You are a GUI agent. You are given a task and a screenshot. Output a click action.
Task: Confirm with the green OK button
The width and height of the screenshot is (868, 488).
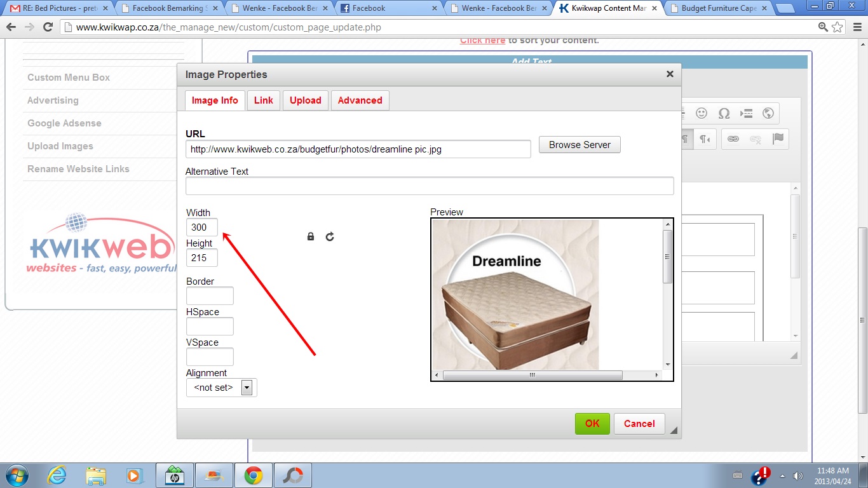click(592, 424)
